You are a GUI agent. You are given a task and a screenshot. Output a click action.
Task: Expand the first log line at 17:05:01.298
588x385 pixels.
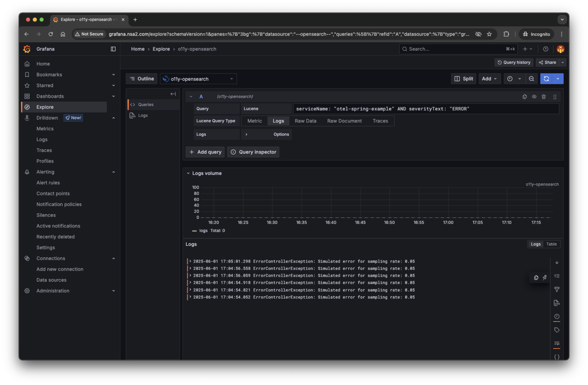click(x=190, y=261)
